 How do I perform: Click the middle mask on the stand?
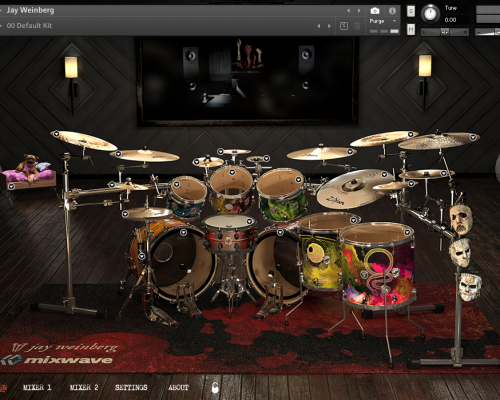(x=460, y=252)
